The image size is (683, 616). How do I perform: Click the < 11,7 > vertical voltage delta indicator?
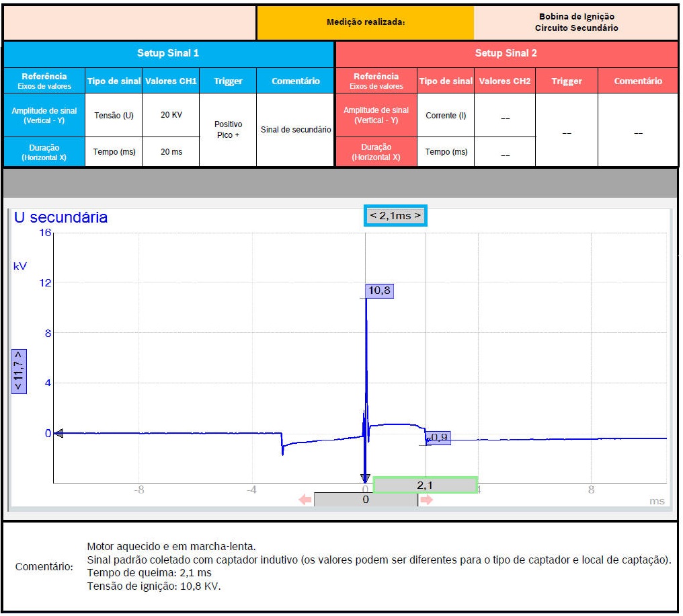19,371
